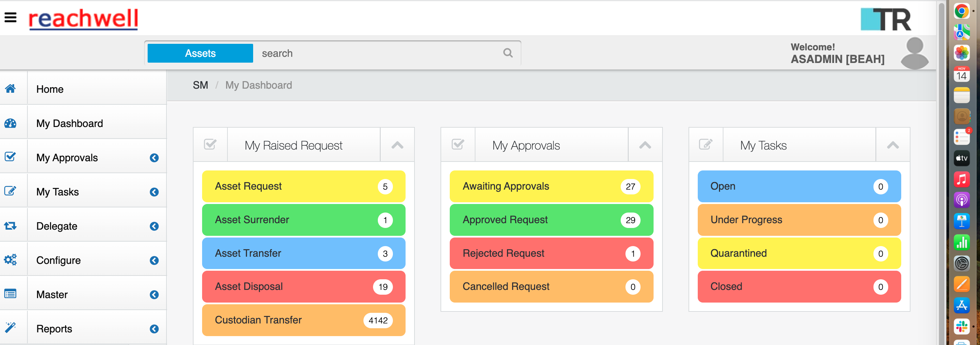Open the Home sidebar icon

[10, 89]
